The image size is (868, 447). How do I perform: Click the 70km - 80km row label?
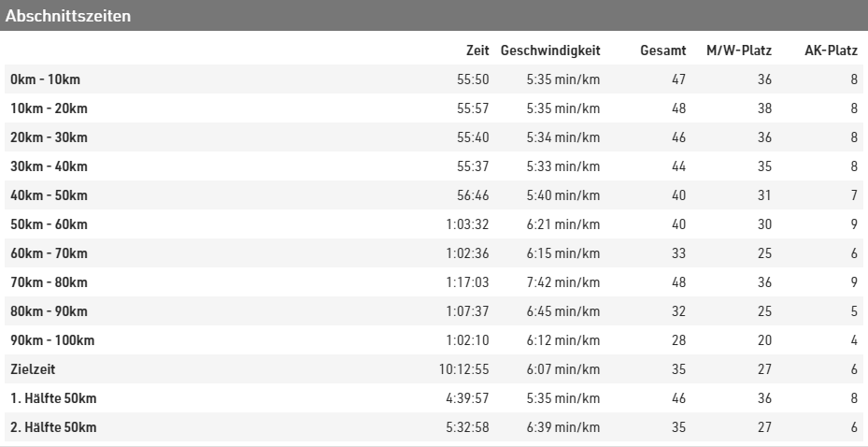[49, 282]
